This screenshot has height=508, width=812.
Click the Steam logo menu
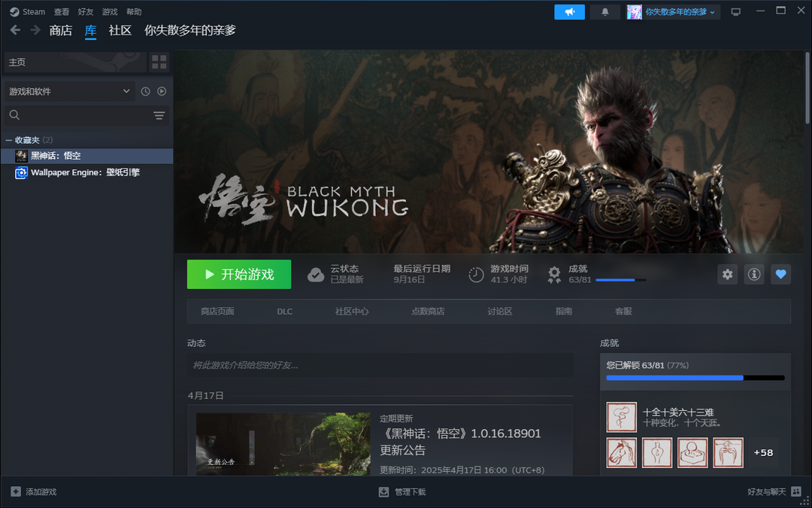[x=28, y=11]
